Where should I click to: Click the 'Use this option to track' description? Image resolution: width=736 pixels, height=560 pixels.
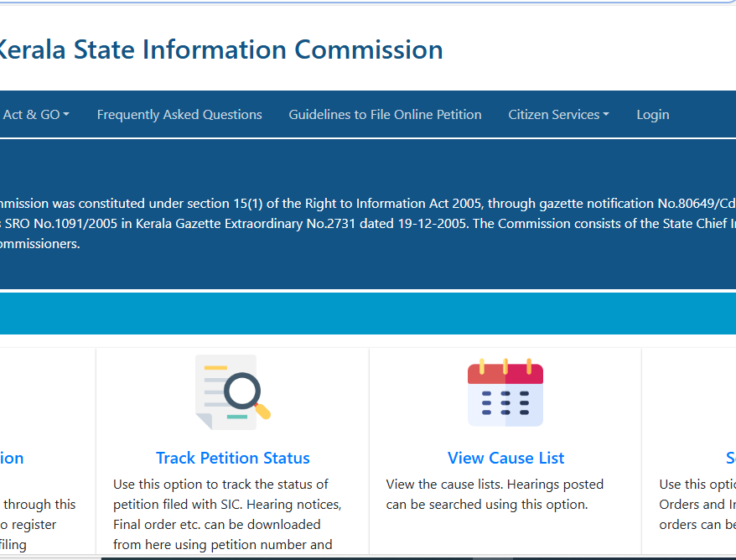[x=227, y=514]
